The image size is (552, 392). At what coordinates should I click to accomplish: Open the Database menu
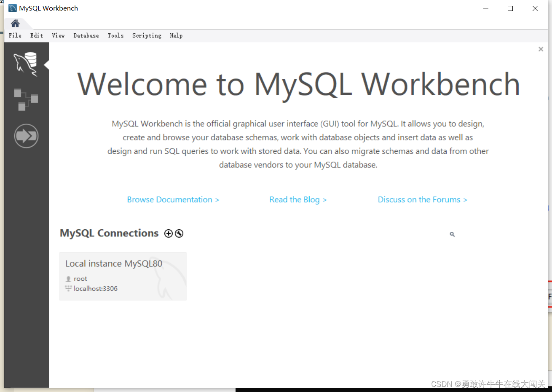[x=86, y=36]
